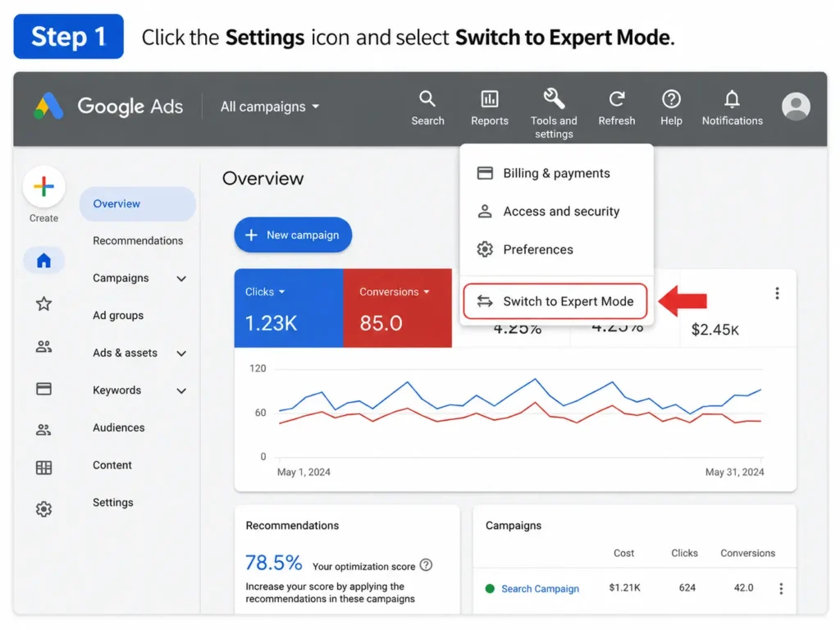
Task: Expand the Ads & assets chevron
Action: (181, 354)
